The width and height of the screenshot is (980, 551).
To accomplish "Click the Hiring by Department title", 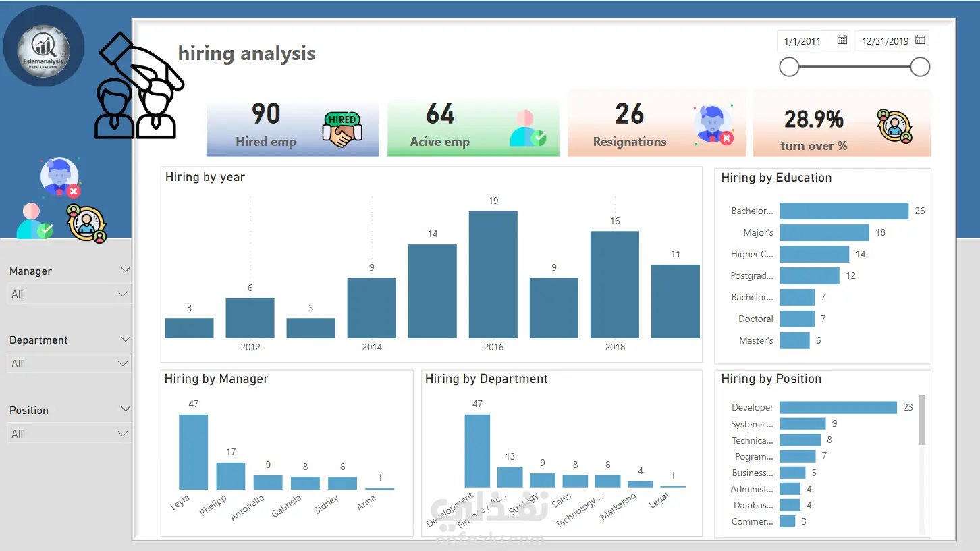I will 487,379.
